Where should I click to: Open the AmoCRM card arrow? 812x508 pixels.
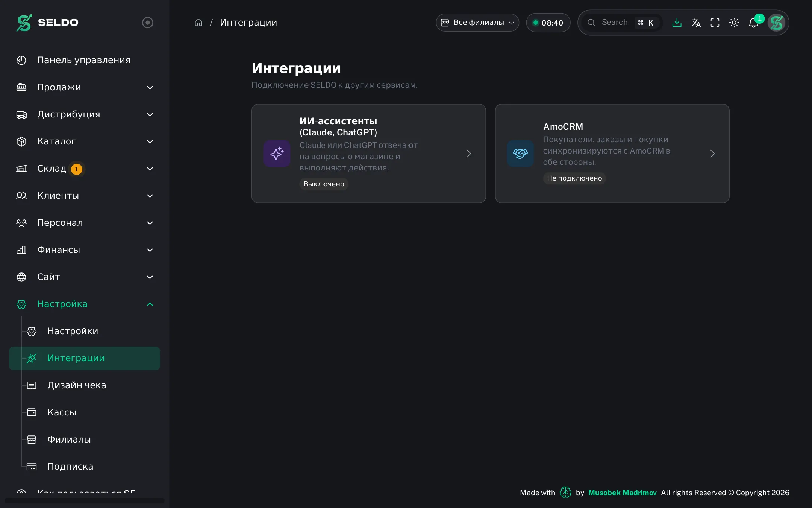[x=712, y=154]
